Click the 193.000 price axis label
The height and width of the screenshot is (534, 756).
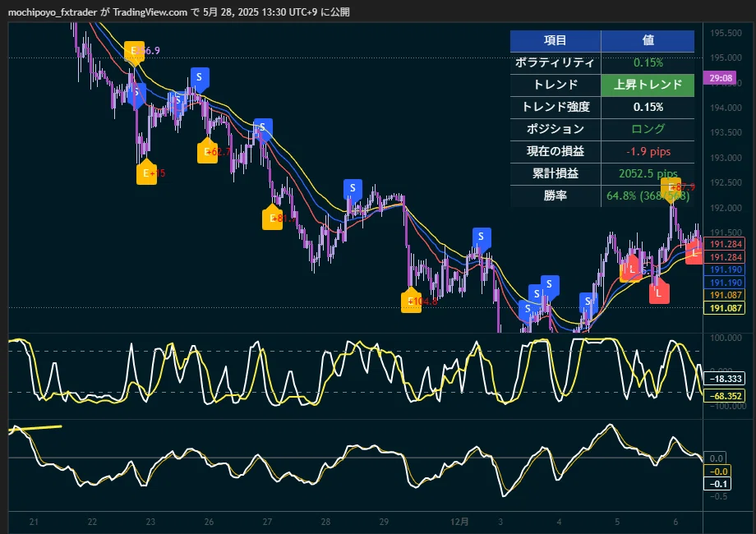[726, 158]
